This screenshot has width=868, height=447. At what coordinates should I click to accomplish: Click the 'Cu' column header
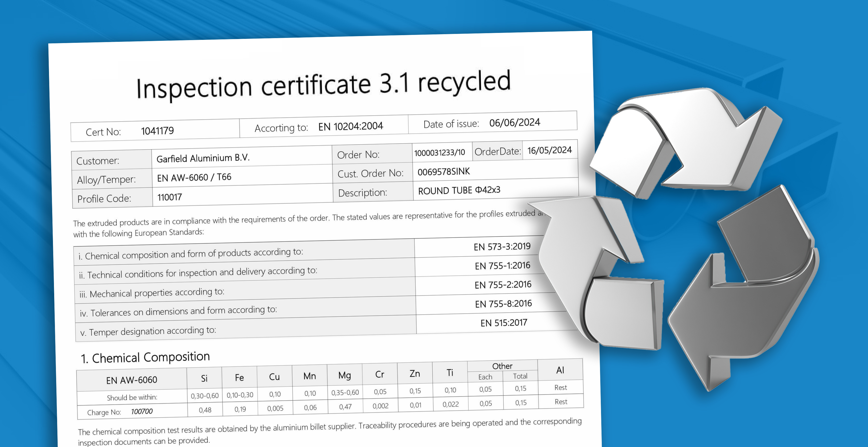tap(274, 376)
